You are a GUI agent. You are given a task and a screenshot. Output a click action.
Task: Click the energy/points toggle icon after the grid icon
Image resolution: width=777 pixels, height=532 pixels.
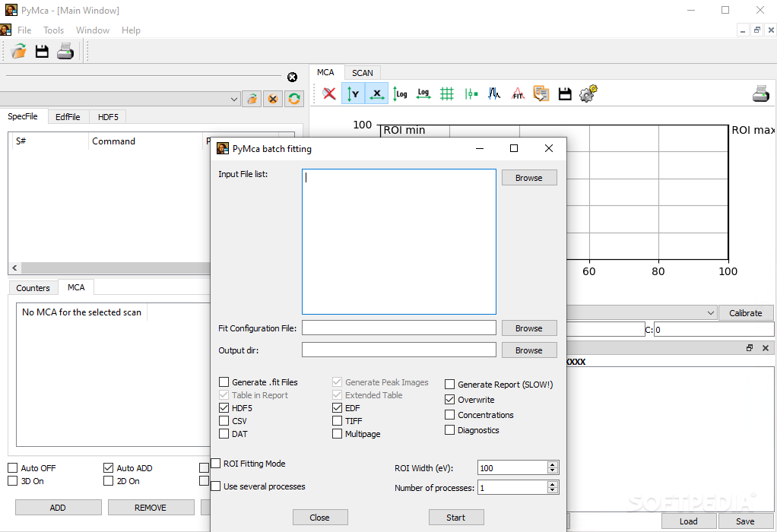point(471,93)
